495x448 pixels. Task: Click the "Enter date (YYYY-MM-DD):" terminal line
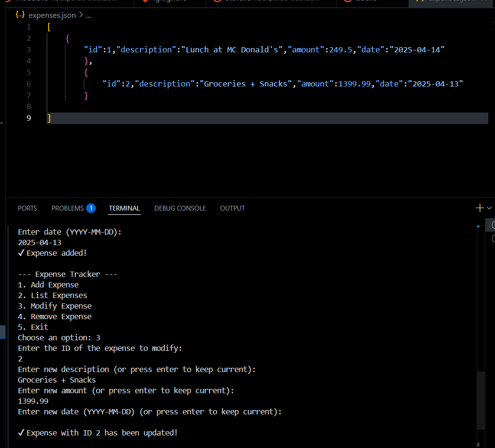click(69, 232)
